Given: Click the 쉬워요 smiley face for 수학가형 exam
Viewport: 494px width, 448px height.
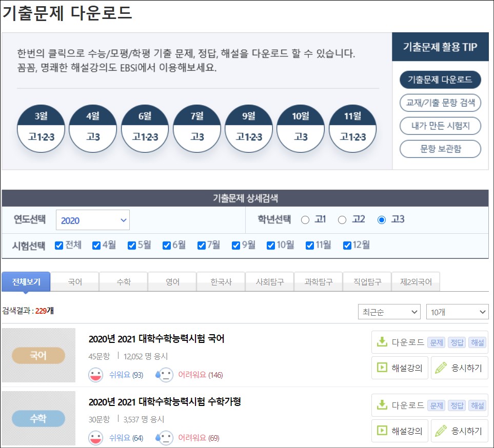Looking at the screenshot, I should 95,438.
